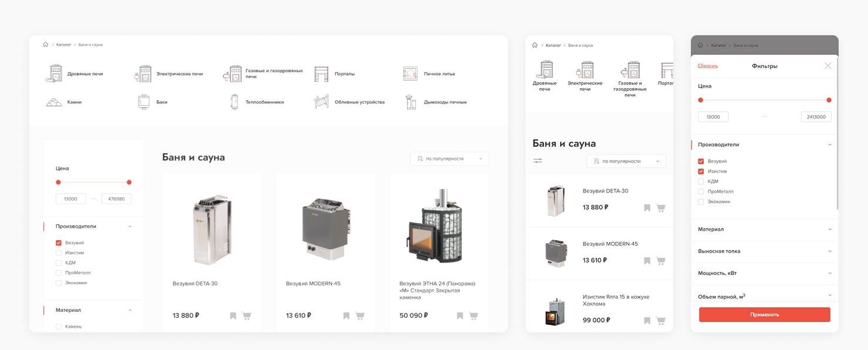Image resolution: width=868 pixels, height=350 pixels.
Task: Go to home via desktop breadcrumb house icon
Action: tap(46, 45)
